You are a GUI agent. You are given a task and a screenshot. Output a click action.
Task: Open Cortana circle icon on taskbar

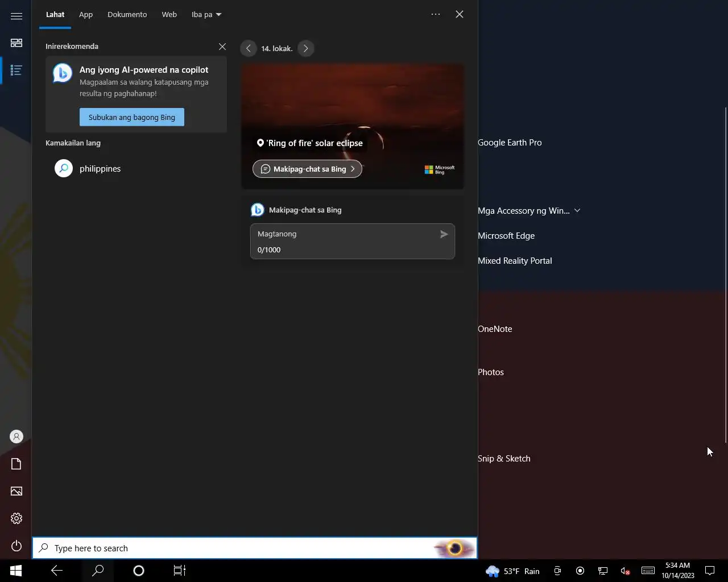[139, 571]
